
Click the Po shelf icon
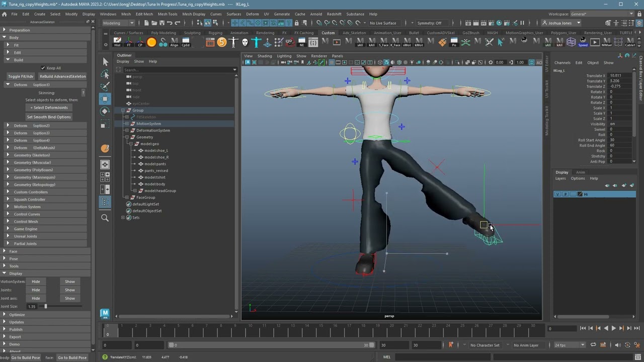tap(454, 42)
